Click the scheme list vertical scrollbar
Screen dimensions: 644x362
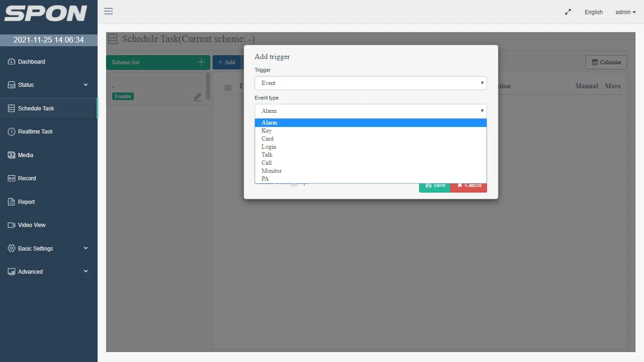pos(208,85)
